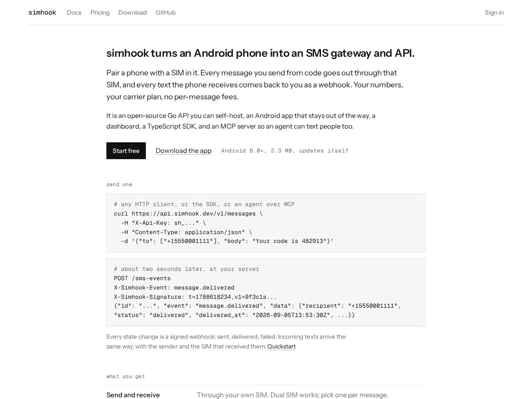
Task: Visit the GitHub nav link
Action: pyautogui.click(x=165, y=12)
